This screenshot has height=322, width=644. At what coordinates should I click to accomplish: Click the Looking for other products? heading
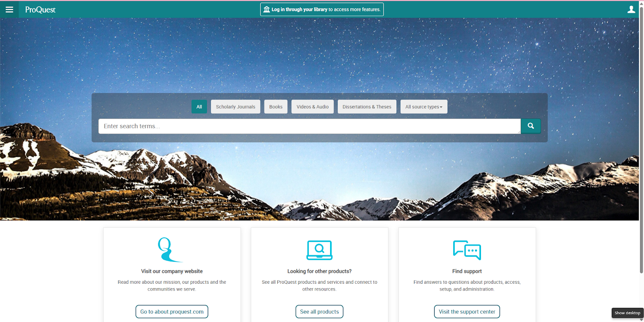click(320, 271)
